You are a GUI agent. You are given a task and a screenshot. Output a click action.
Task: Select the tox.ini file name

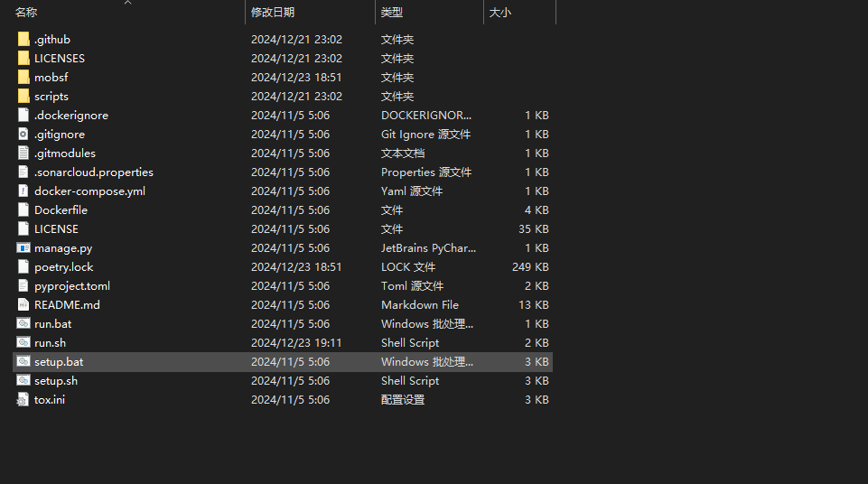50,399
